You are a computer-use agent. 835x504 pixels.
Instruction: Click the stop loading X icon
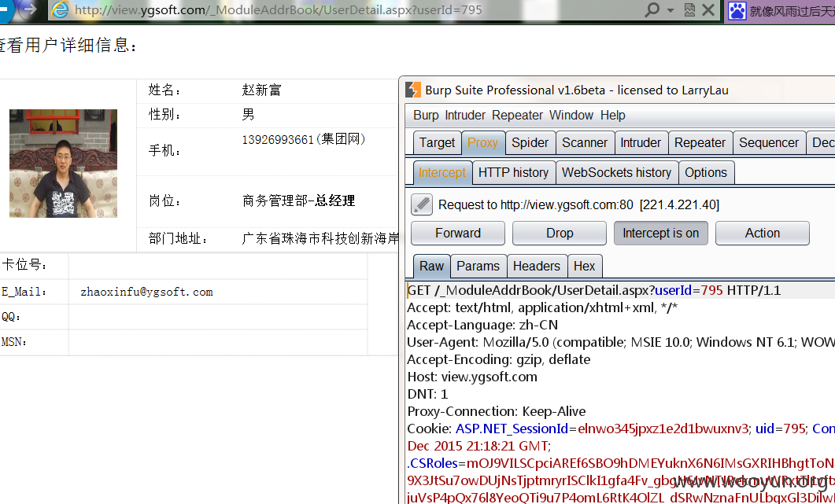point(708,9)
